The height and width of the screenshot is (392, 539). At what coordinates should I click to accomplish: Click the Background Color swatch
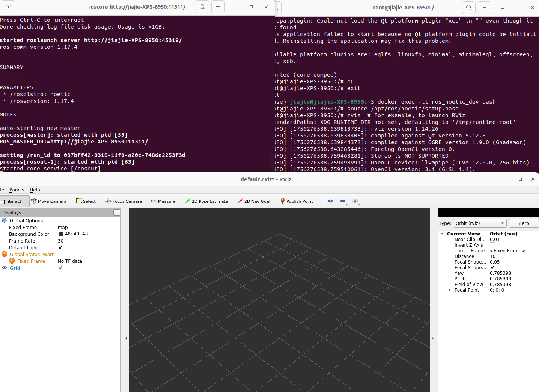61,234
